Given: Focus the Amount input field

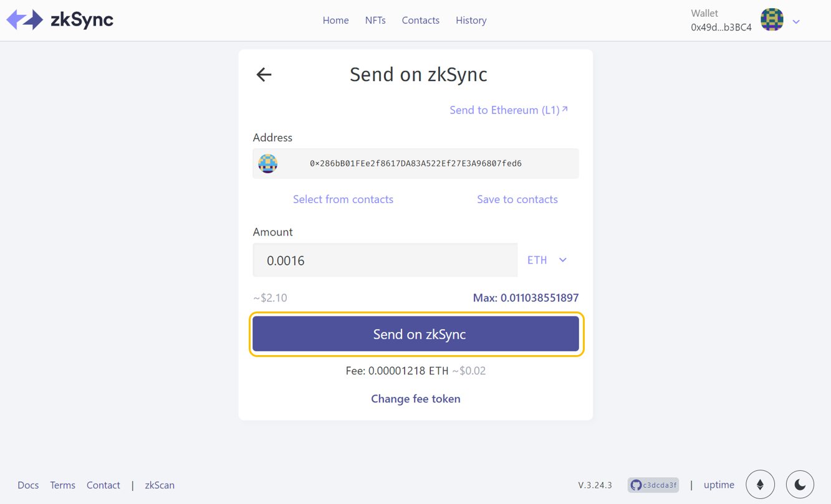Looking at the screenshot, I should (385, 260).
